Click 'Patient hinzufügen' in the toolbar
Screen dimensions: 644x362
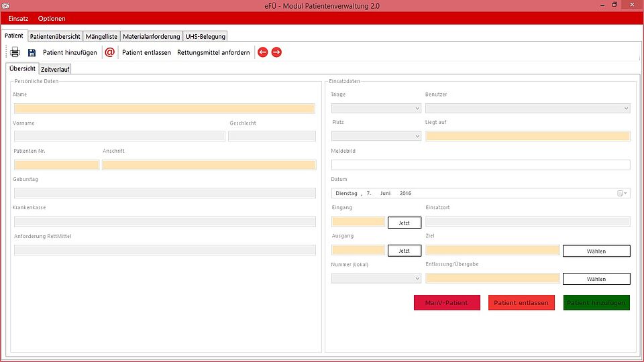pyautogui.click(x=70, y=52)
